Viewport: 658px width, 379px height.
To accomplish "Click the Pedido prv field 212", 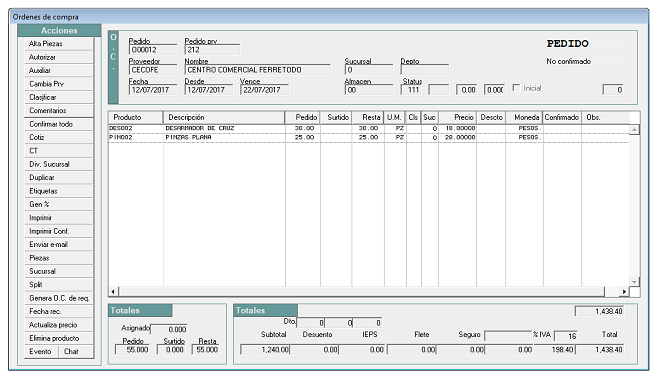I will (x=212, y=50).
